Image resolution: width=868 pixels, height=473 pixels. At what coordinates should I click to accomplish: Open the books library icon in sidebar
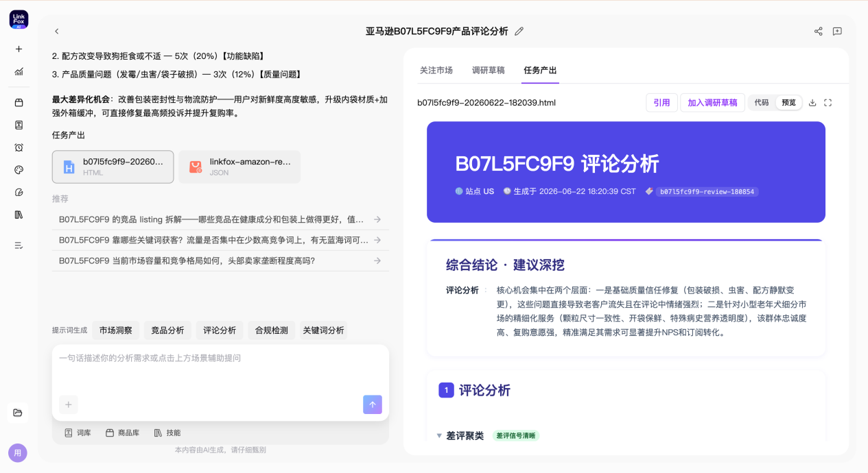tap(19, 215)
